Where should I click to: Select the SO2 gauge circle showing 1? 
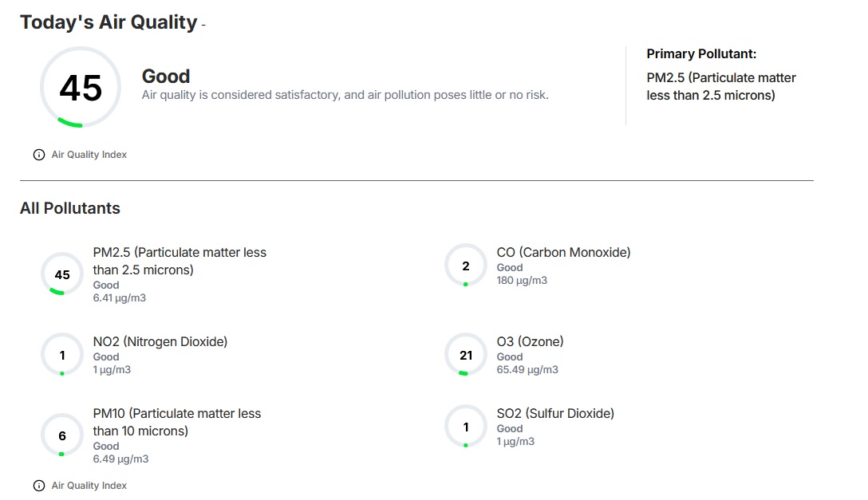tap(466, 427)
